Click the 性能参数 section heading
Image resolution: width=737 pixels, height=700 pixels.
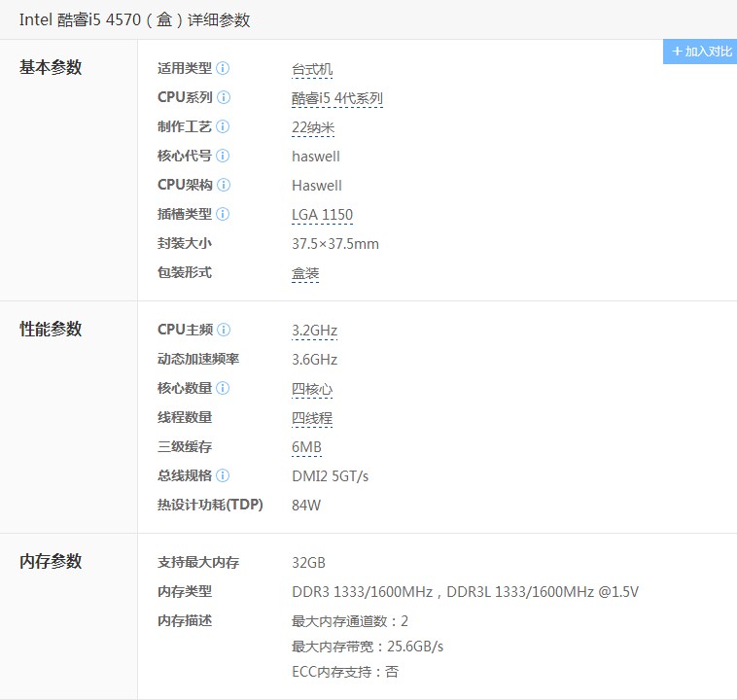tap(51, 329)
